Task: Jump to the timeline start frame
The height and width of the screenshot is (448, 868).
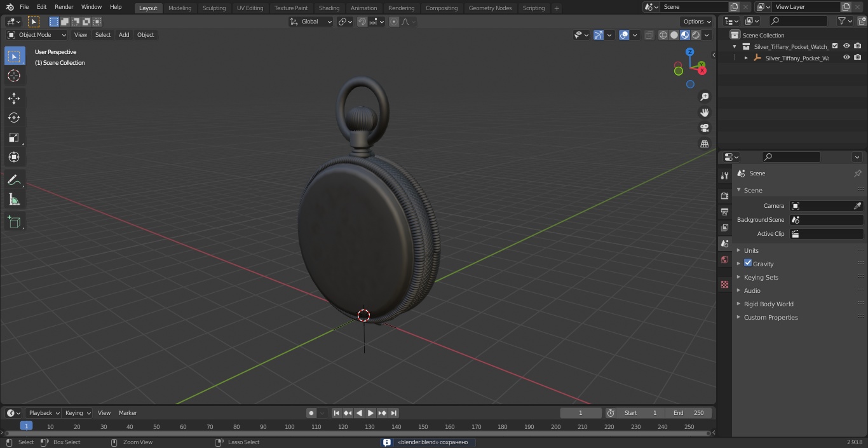Action: (337, 413)
